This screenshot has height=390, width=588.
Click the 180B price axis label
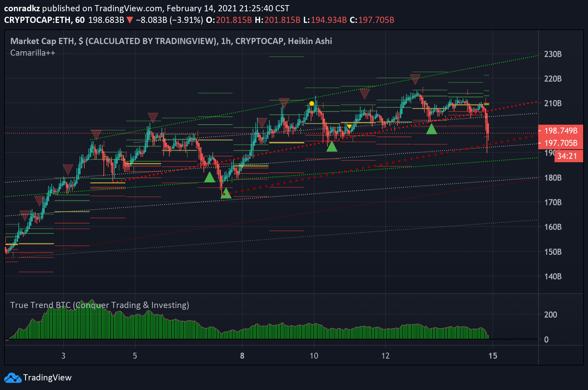pos(553,178)
